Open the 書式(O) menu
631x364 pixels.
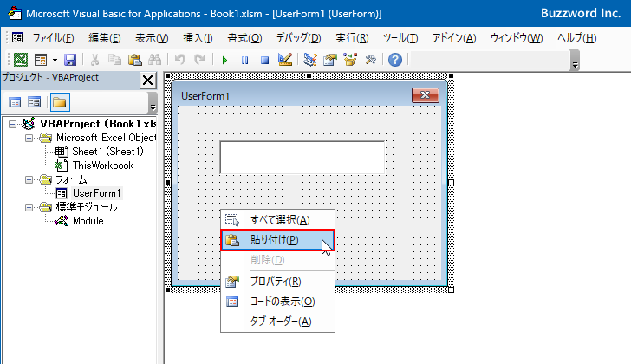coord(244,38)
